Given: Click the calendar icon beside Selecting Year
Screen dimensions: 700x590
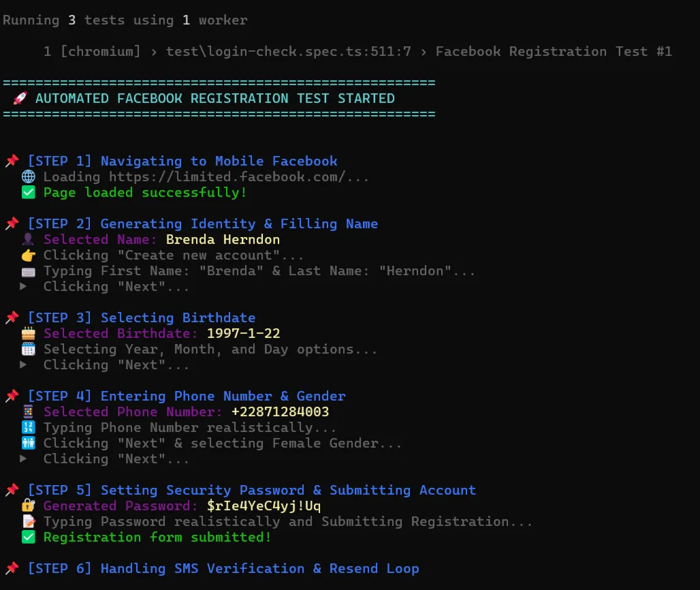Looking at the screenshot, I should pos(28,349).
